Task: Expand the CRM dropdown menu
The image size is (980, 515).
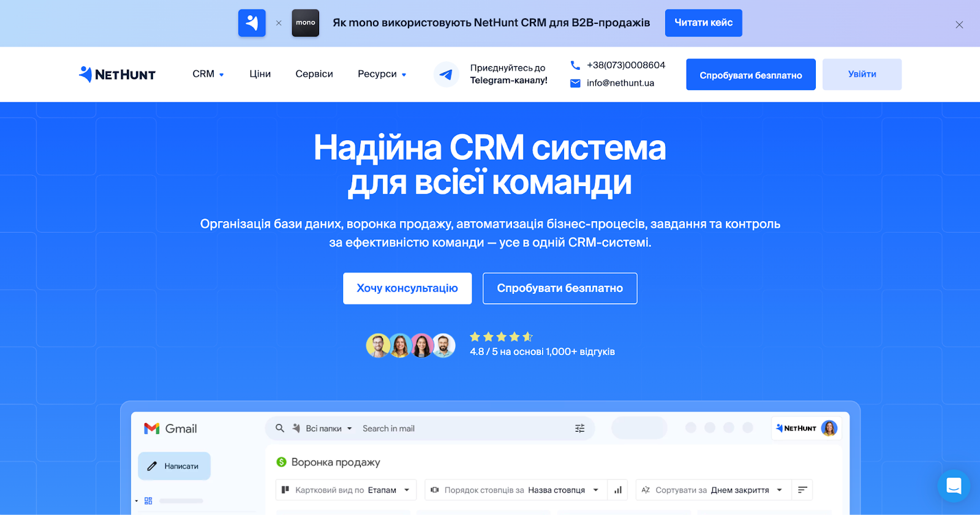Action: pyautogui.click(x=208, y=74)
